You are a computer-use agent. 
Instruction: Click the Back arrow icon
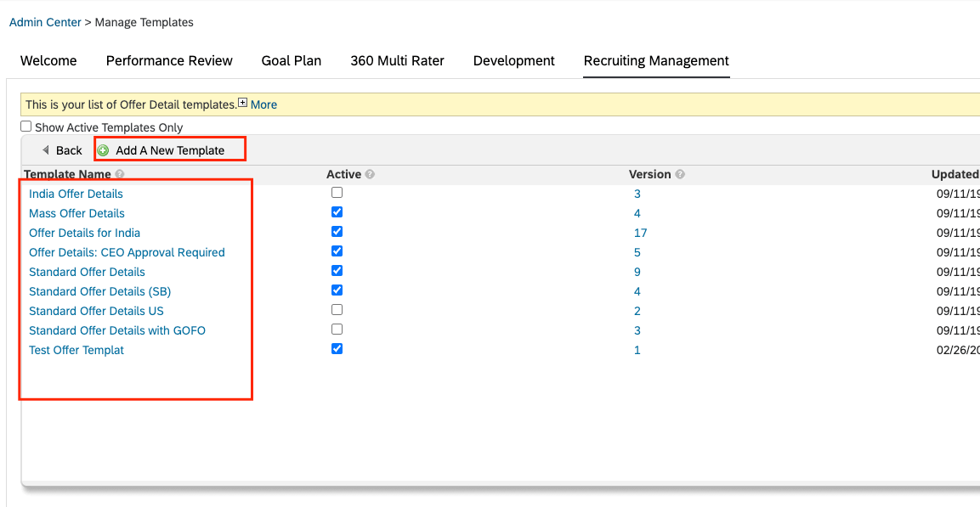(46, 150)
